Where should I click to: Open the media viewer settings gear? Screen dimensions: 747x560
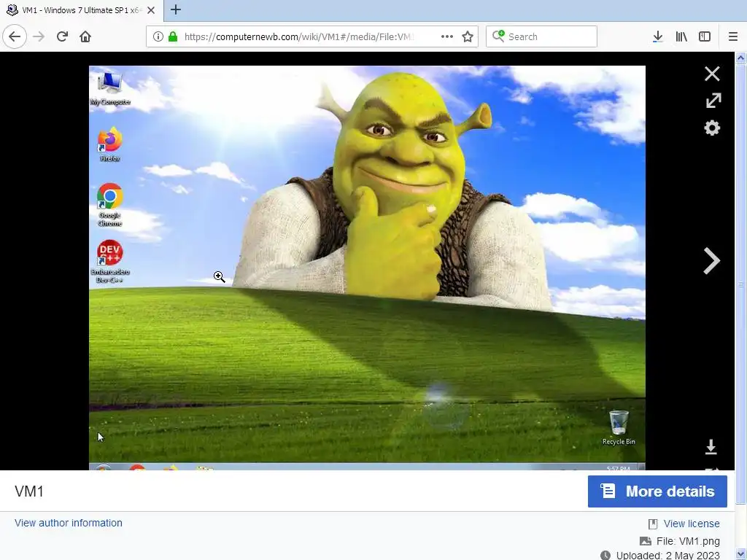pos(712,128)
